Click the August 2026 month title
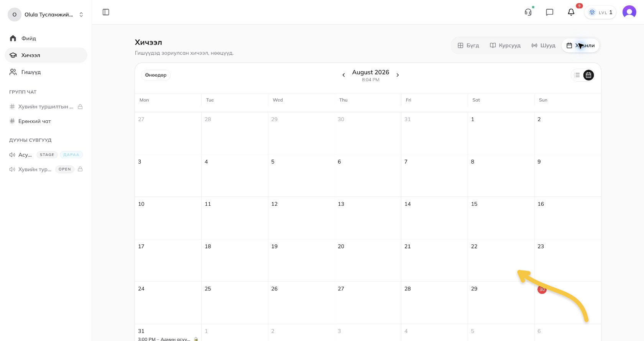Screen dimensions: 644x341 pyautogui.click(x=371, y=72)
